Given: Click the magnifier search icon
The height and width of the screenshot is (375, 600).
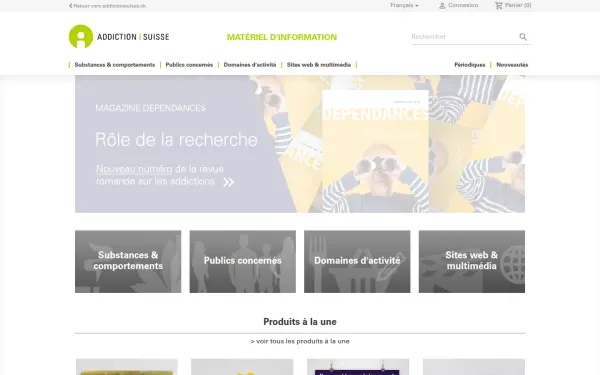Looking at the screenshot, I should [523, 37].
